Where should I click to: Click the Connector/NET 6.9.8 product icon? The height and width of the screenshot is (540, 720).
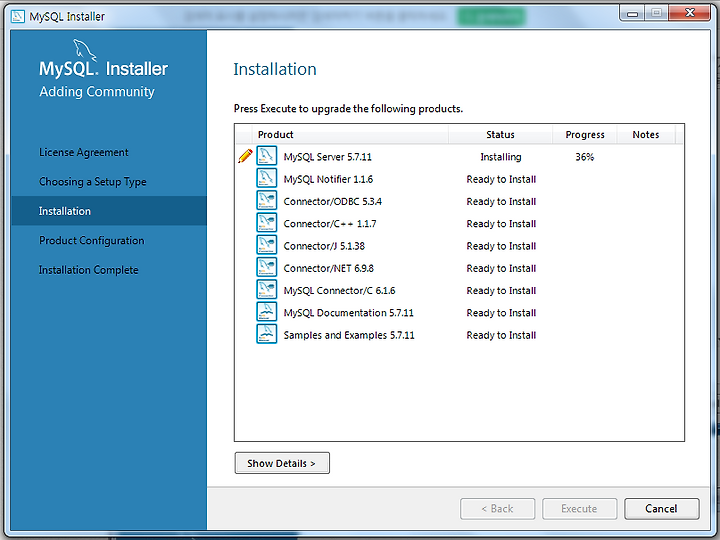(266, 267)
